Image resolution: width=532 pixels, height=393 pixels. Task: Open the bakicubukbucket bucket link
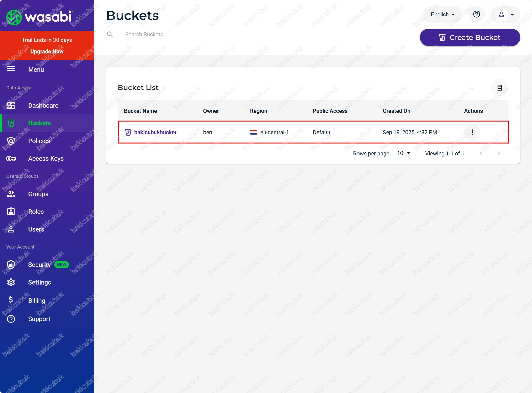point(155,132)
